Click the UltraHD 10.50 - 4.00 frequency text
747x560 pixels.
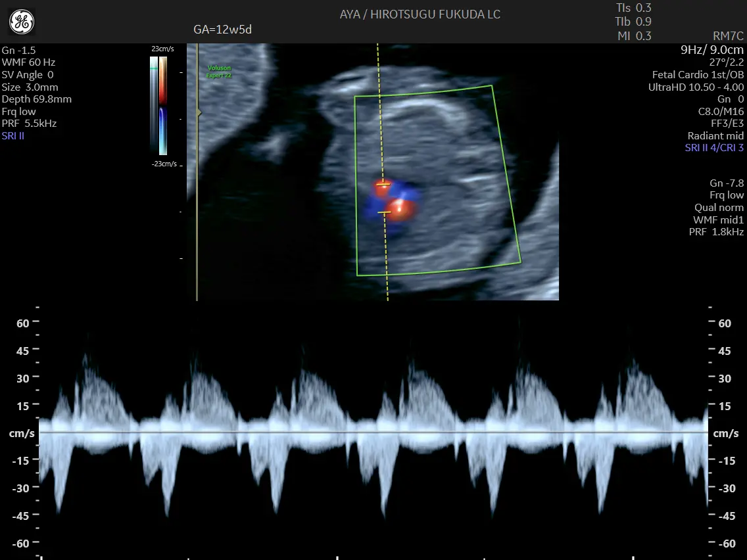click(696, 87)
